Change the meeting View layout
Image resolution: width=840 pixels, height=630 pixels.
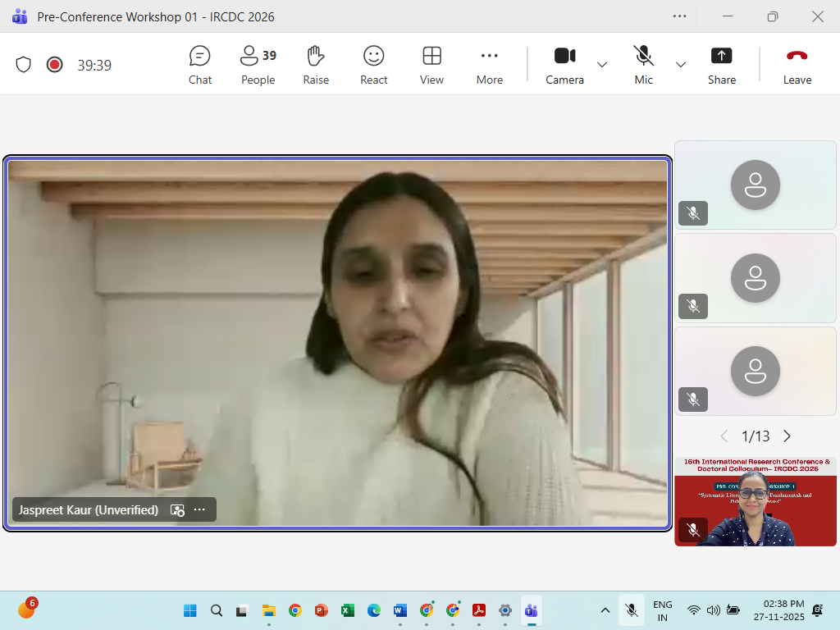tap(431, 65)
